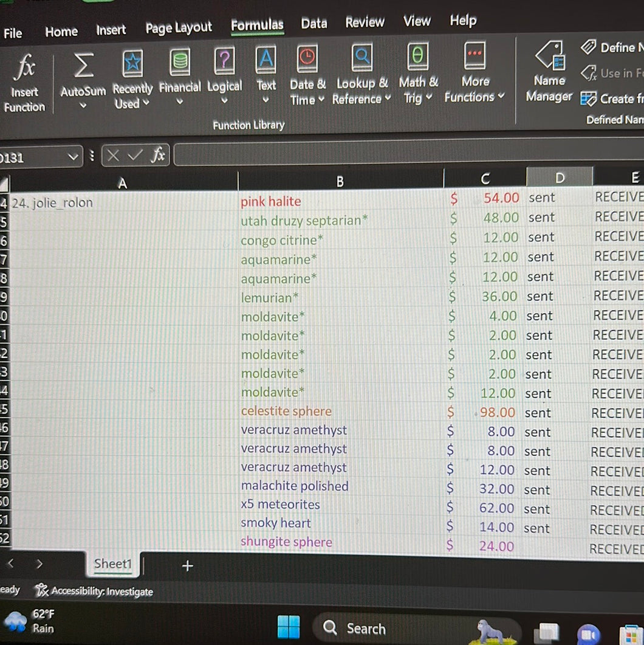
Task: Open Lookup & Reference magnifier icon
Action: click(x=362, y=57)
